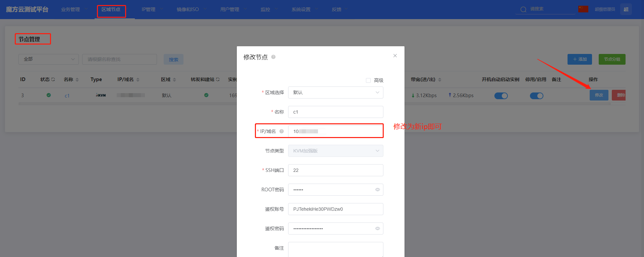Sort by 带宽(进/出) column arrows
Viewport: 644px width, 257px height.
coord(440,80)
